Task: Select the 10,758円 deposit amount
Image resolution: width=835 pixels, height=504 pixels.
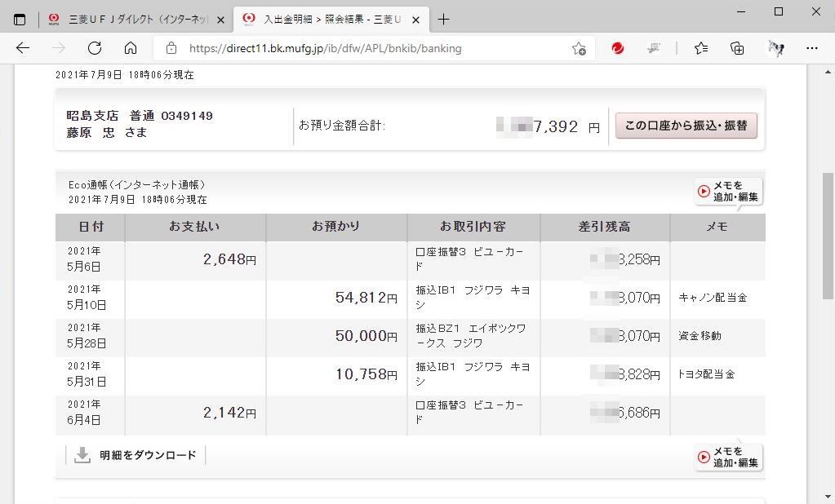Action: tap(366, 374)
